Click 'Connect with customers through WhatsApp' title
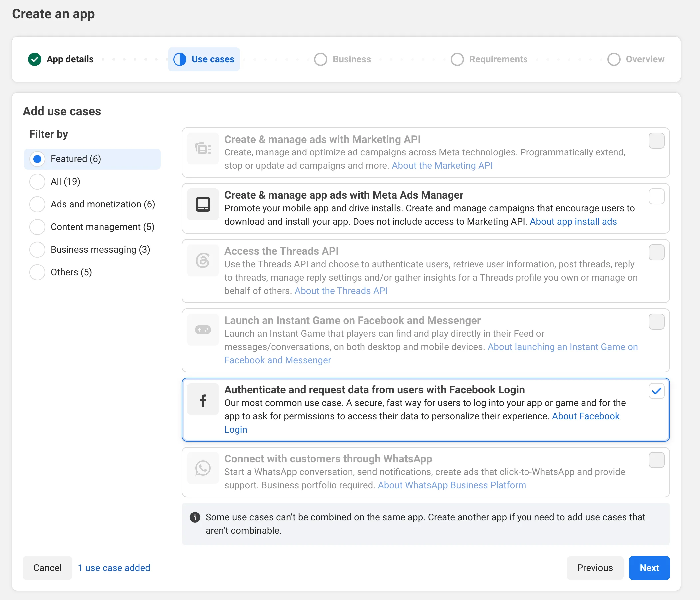The height and width of the screenshot is (600, 700). [x=328, y=459]
